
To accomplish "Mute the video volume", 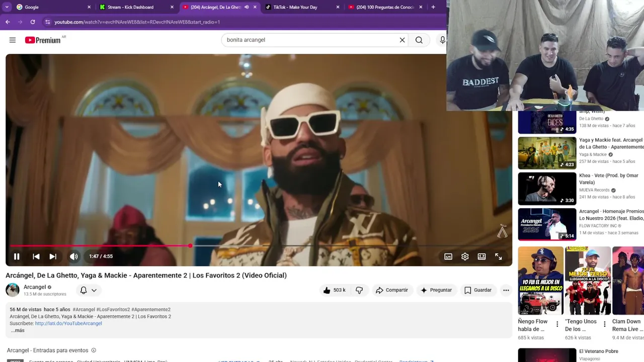I will pyautogui.click(x=74, y=256).
